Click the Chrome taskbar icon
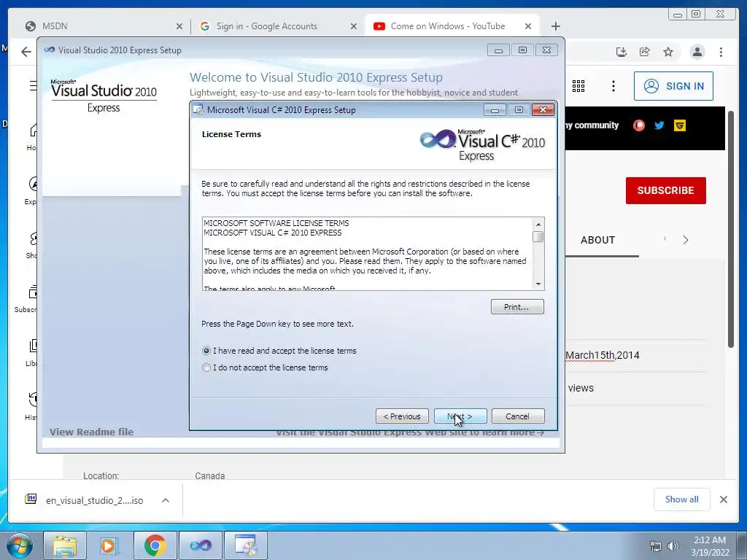 coord(155,545)
